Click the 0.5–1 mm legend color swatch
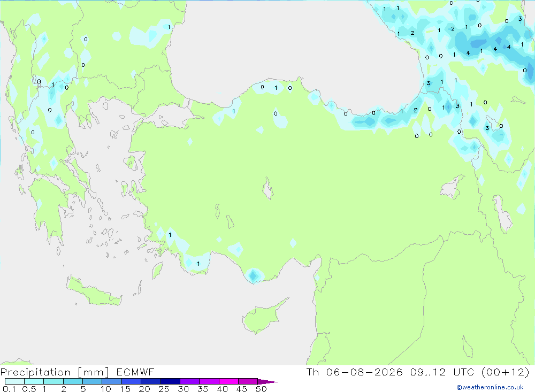This screenshot has width=535, height=392. [34, 381]
